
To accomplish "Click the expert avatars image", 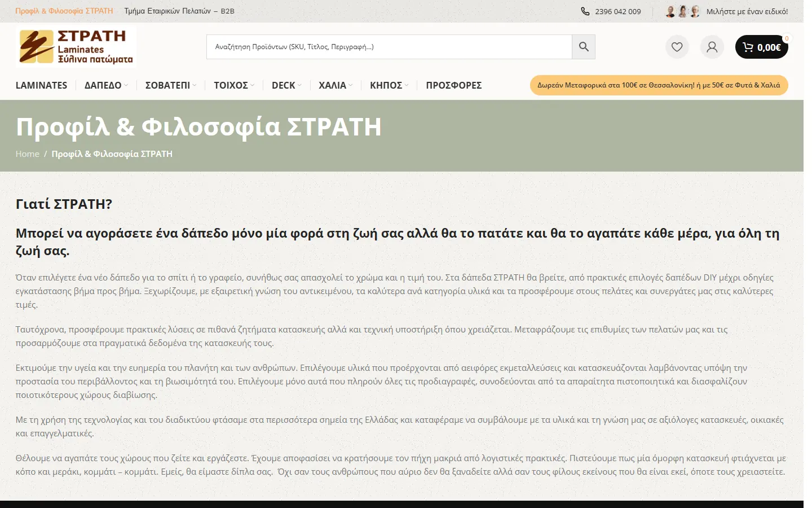I will (x=683, y=11).
